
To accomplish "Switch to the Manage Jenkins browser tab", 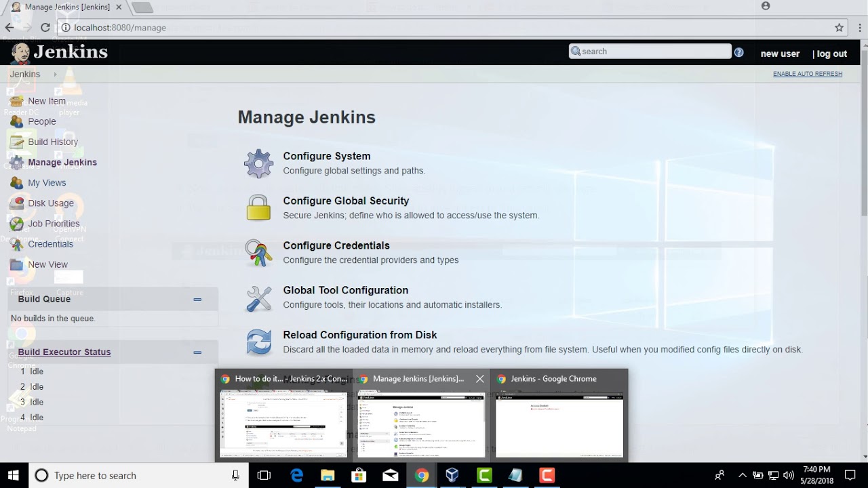I will tap(65, 7).
